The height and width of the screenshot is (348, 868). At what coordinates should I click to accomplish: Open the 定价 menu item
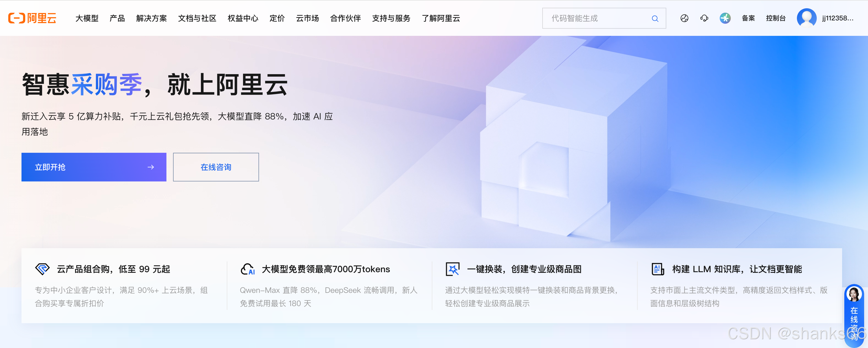[277, 18]
